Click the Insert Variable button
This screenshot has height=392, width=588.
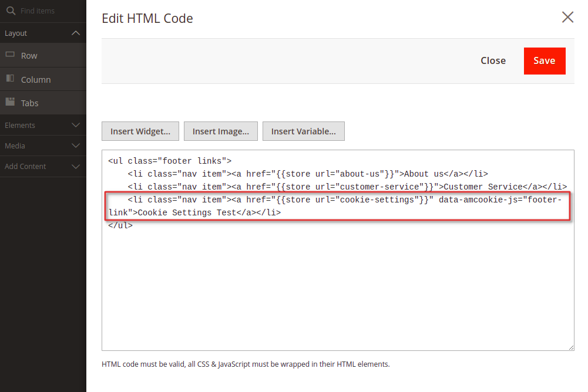pos(303,131)
